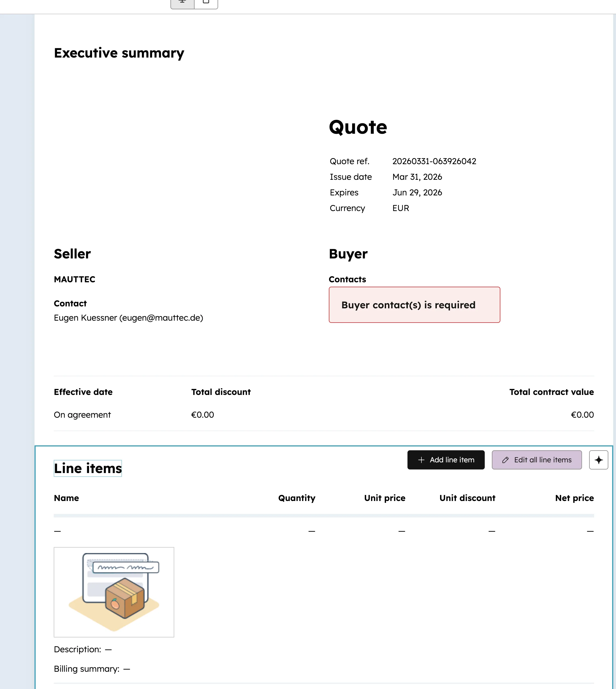This screenshot has height=689, width=616.
Task: Click the expiry date Jun 29, 2026
Action: [x=417, y=192]
